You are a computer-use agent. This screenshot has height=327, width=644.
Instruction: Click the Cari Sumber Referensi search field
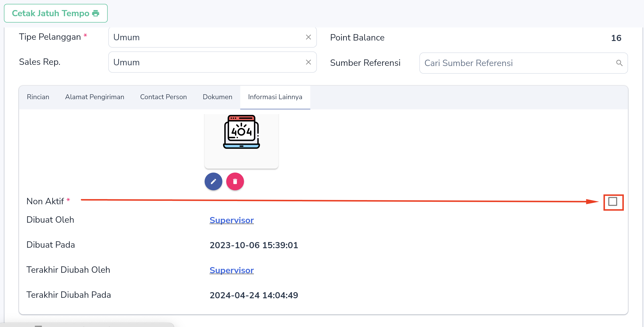[x=524, y=63]
